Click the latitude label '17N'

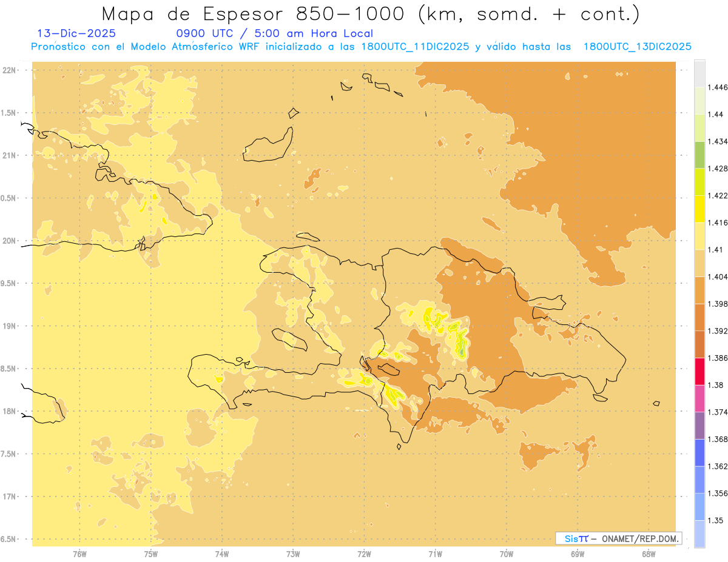10,497
